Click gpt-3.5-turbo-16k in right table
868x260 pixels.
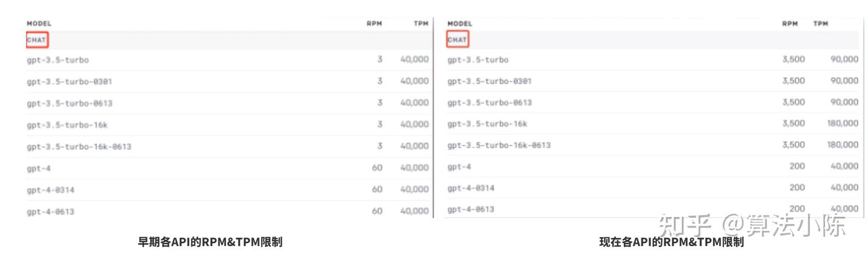point(488,124)
